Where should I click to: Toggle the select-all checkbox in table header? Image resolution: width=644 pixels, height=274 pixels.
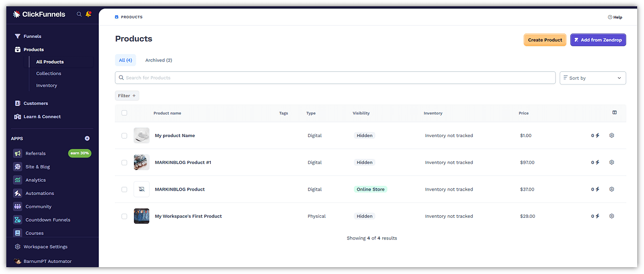tap(124, 113)
